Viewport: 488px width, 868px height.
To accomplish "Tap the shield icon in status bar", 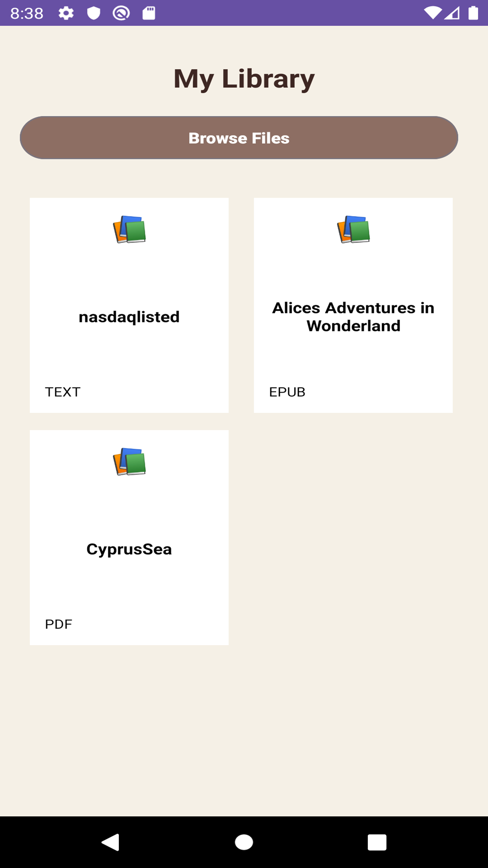I will pos(94,13).
